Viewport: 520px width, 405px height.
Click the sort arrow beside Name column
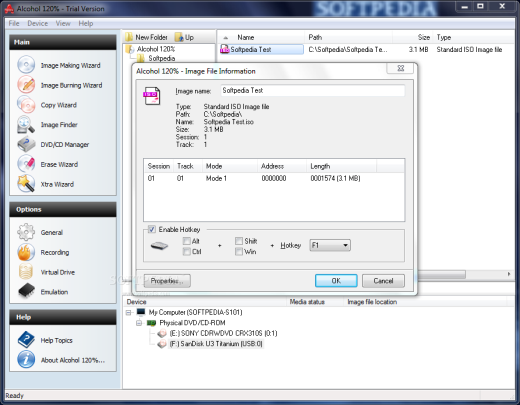pyautogui.click(x=226, y=38)
